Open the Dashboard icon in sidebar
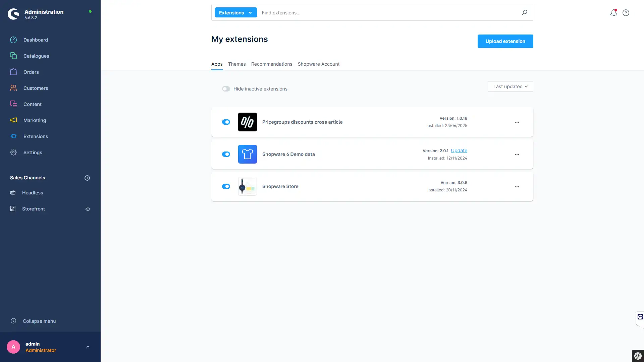644x362 pixels. tap(13, 40)
